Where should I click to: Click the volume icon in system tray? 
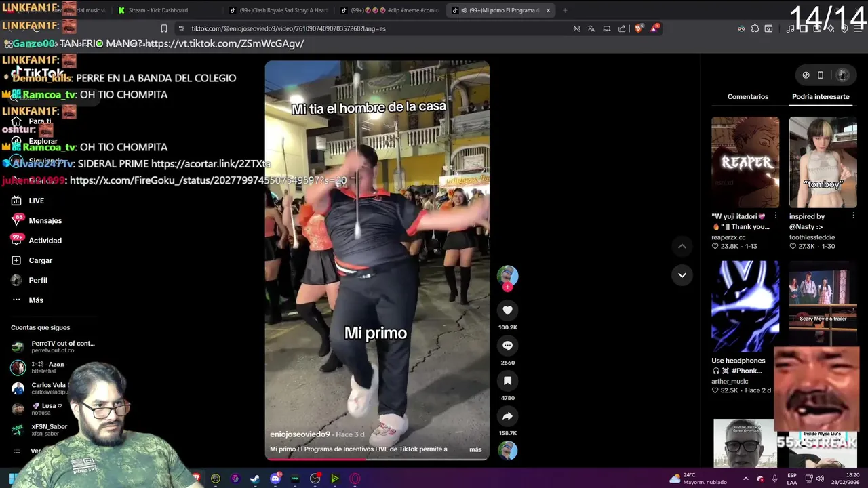coord(820,479)
